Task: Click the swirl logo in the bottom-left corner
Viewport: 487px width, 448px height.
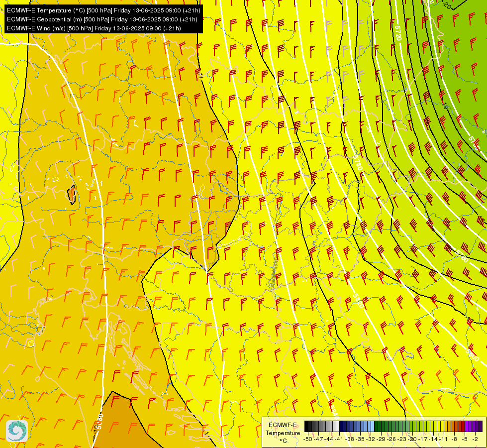Action: pyautogui.click(x=17, y=431)
